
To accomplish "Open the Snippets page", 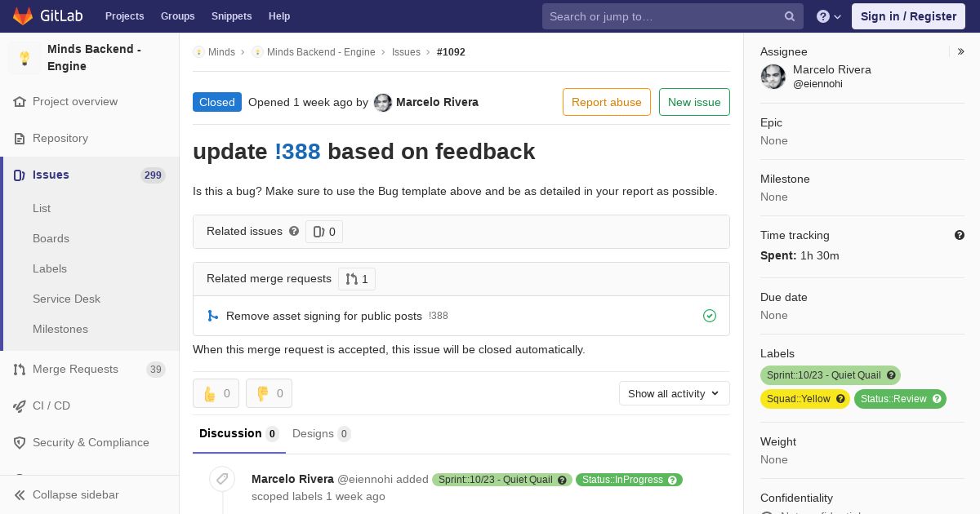I will point(231,16).
